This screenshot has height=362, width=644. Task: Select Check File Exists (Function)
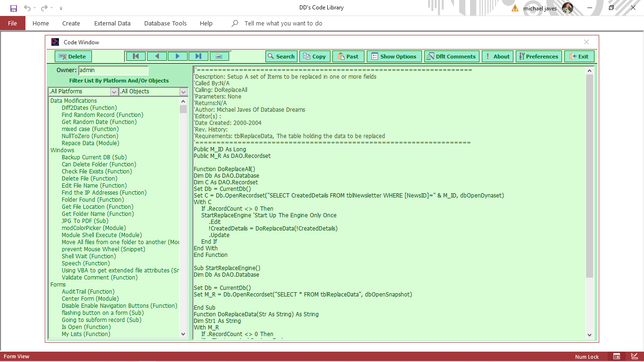97,172
